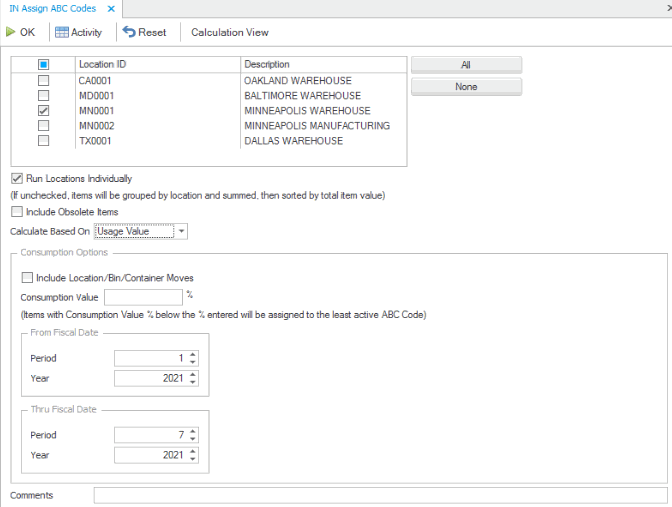
Task: Expand the Calculate Based On dropdown
Action: click(181, 231)
